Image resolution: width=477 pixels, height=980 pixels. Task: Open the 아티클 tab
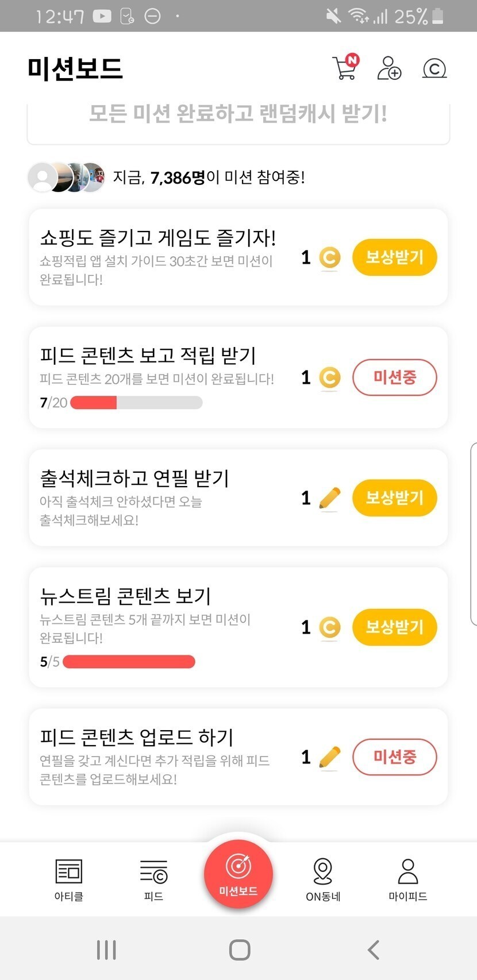[69, 879]
